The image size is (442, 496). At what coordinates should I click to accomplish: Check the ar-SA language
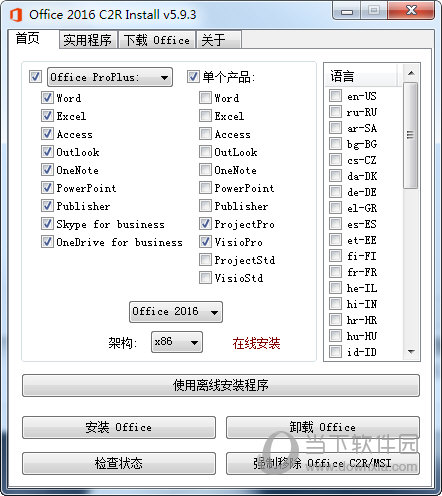coord(335,127)
